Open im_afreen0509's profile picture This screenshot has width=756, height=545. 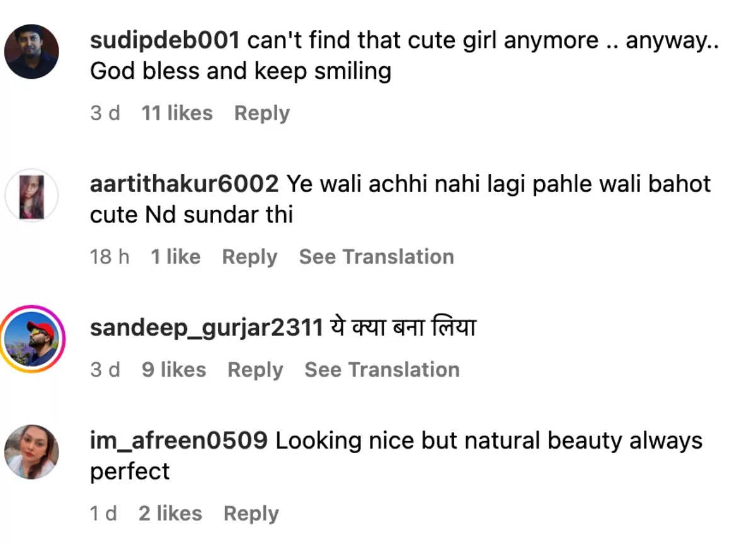point(31,452)
